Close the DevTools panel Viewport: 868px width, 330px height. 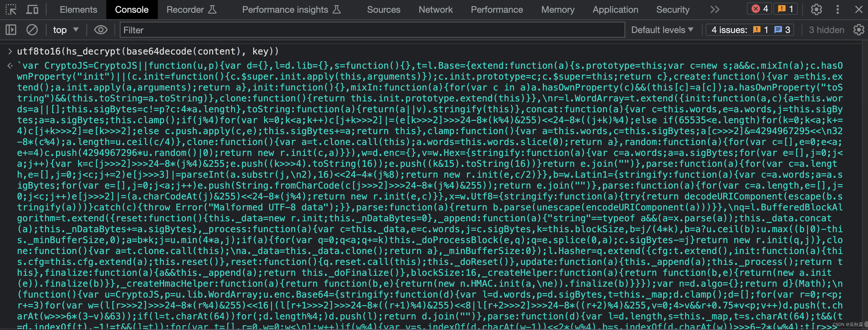(x=859, y=9)
